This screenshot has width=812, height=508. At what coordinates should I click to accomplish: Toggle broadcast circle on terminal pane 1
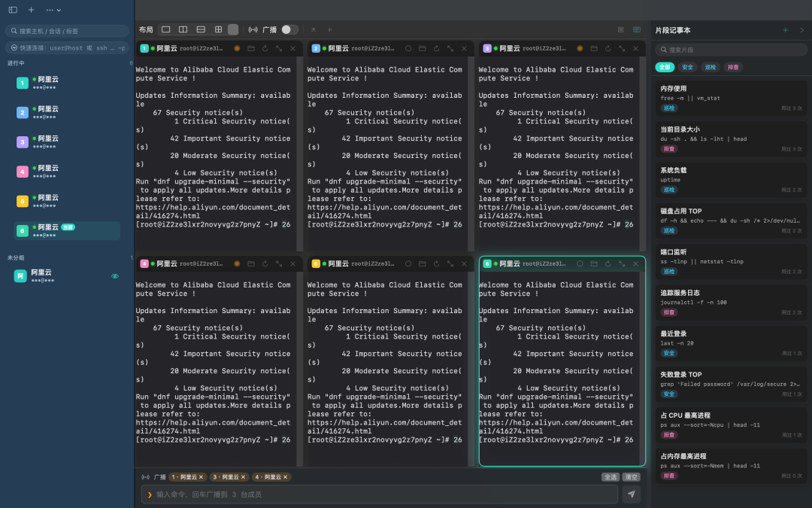pos(237,48)
